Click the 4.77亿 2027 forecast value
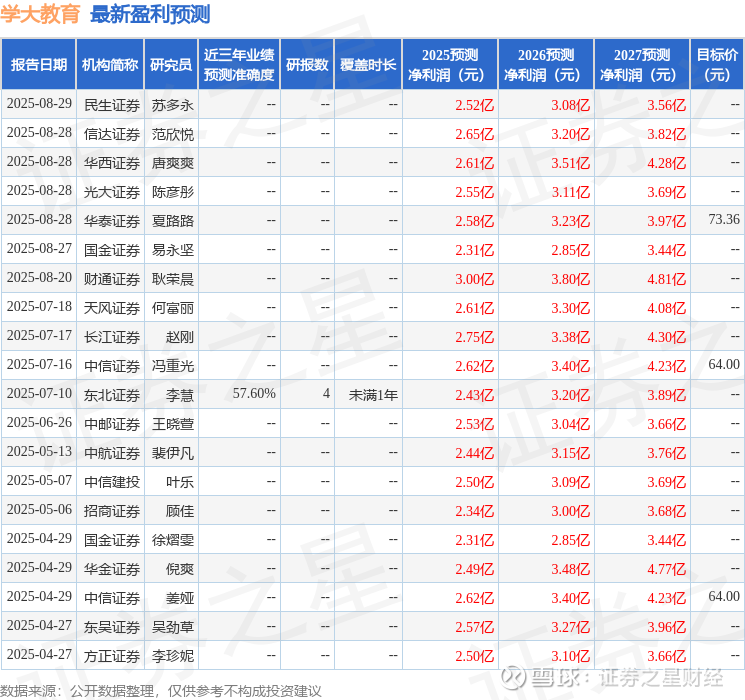 coord(666,569)
